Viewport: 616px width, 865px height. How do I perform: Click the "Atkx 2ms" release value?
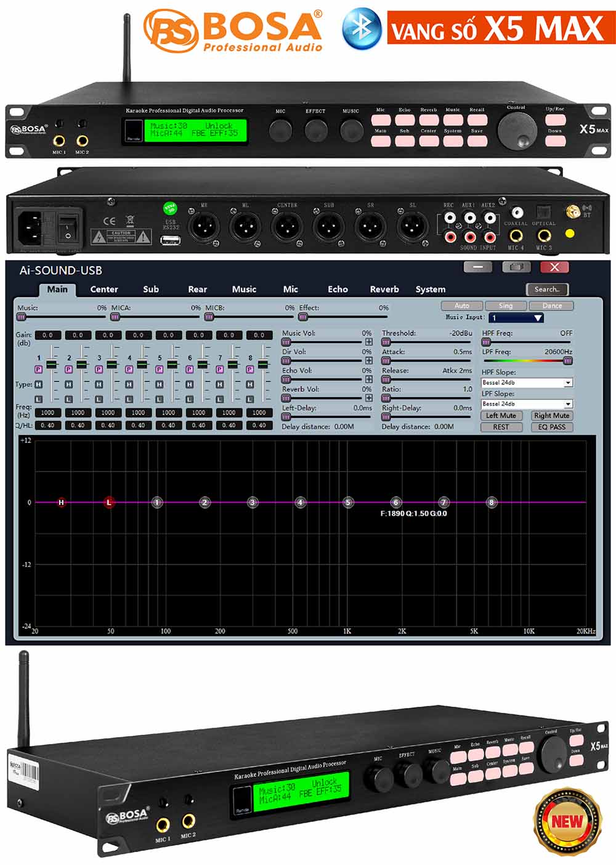click(x=457, y=370)
